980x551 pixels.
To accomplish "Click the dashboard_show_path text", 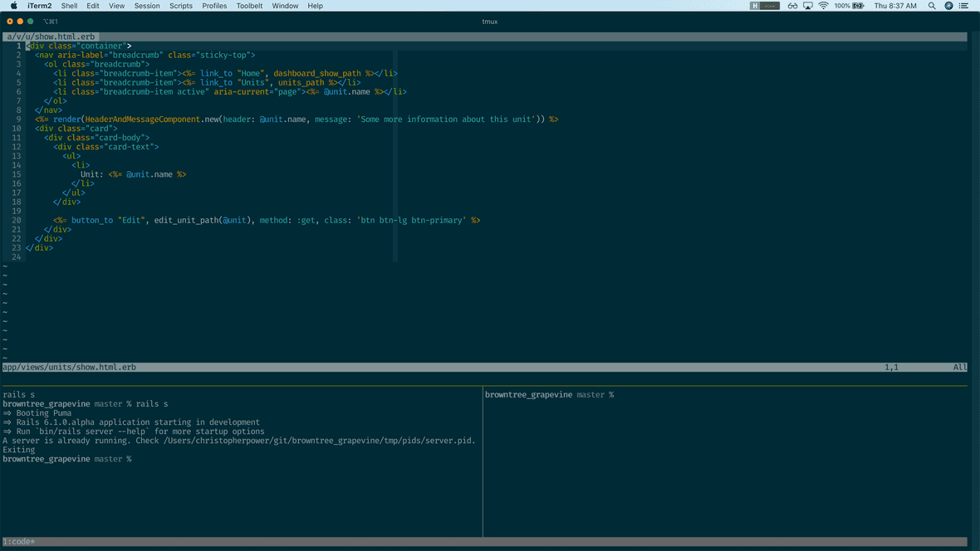I will point(317,73).
